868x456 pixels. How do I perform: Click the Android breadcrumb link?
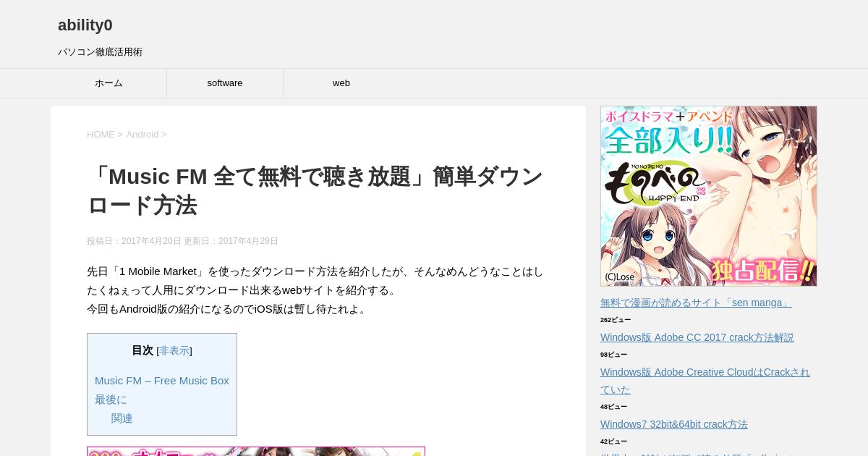(142, 134)
